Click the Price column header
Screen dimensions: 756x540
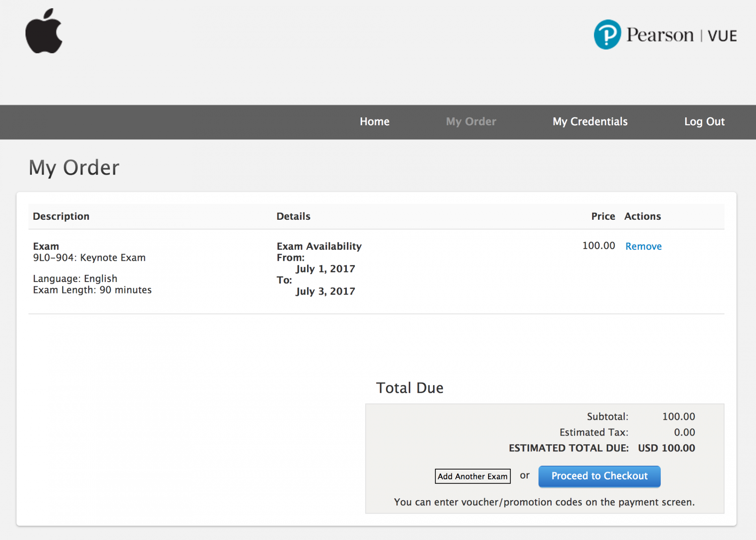tap(603, 216)
